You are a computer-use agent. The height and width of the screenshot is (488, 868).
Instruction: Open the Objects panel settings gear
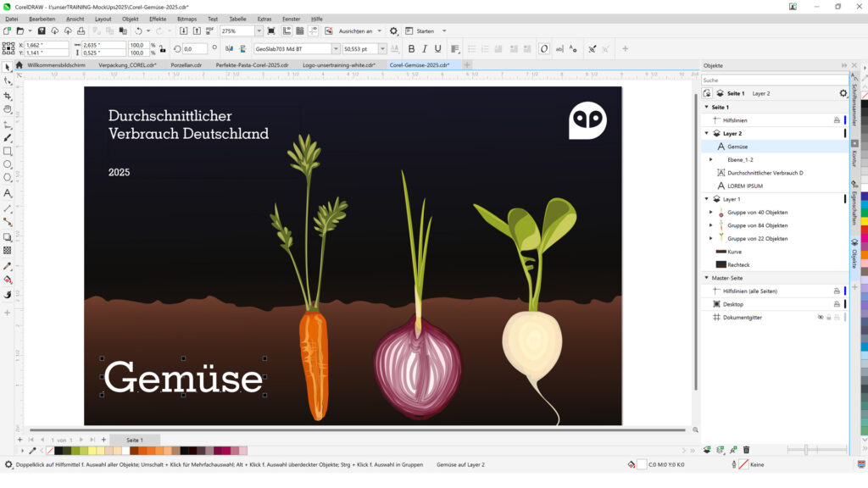click(843, 93)
